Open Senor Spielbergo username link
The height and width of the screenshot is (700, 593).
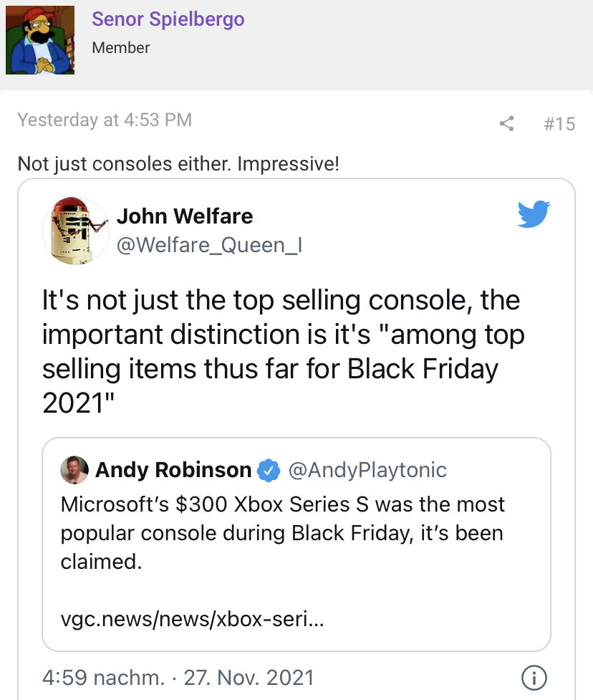point(168,19)
